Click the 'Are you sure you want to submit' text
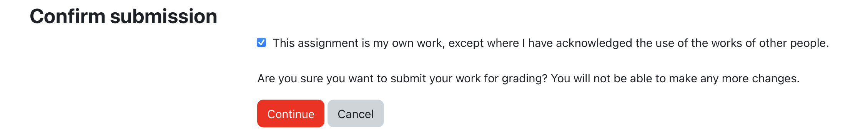The width and height of the screenshot is (868, 140). click(342, 78)
